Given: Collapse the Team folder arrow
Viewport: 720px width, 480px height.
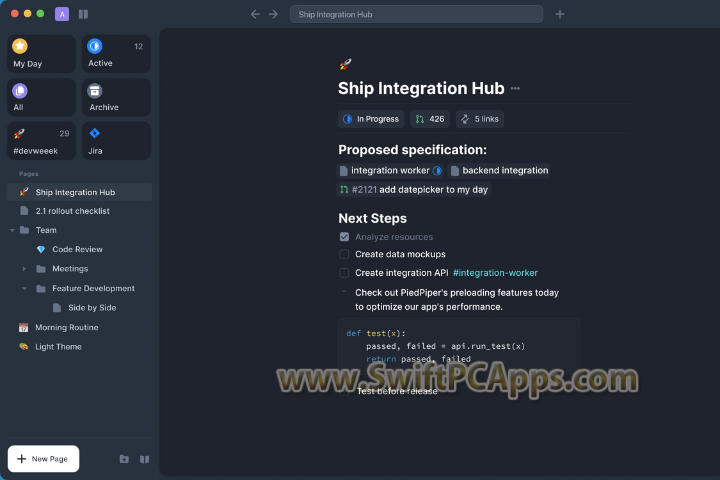Looking at the screenshot, I should [x=12, y=230].
